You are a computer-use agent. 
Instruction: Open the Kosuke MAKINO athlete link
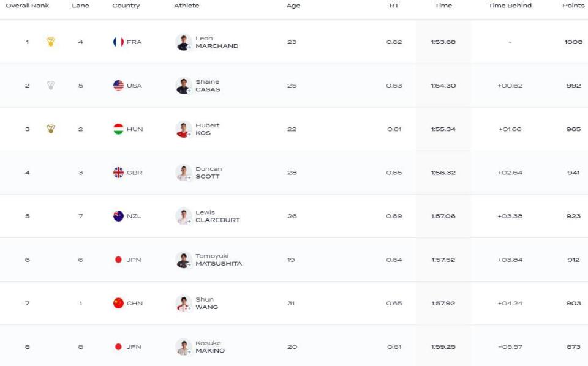(x=210, y=346)
